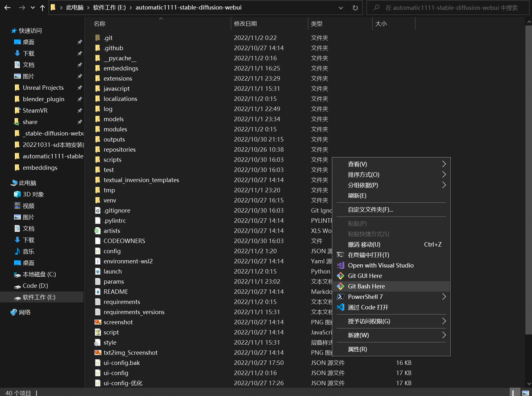Expand the 授予访问权限(G) submenu arrow
The width and height of the screenshot is (532, 396).
coord(444,321)
